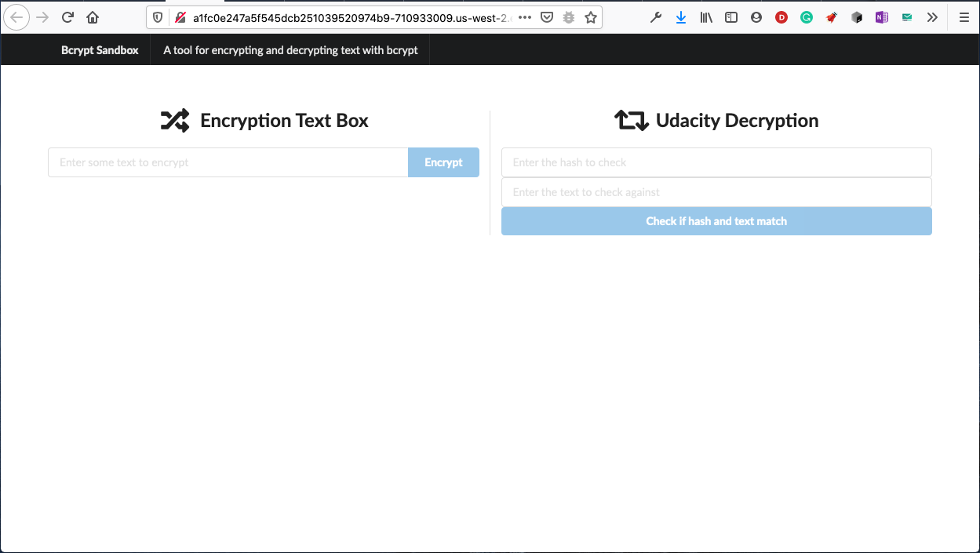Viewport: 980px width, 553px height.
Task: Toggle tracking protection shield in address bar
Action: [x=158, y=17]
